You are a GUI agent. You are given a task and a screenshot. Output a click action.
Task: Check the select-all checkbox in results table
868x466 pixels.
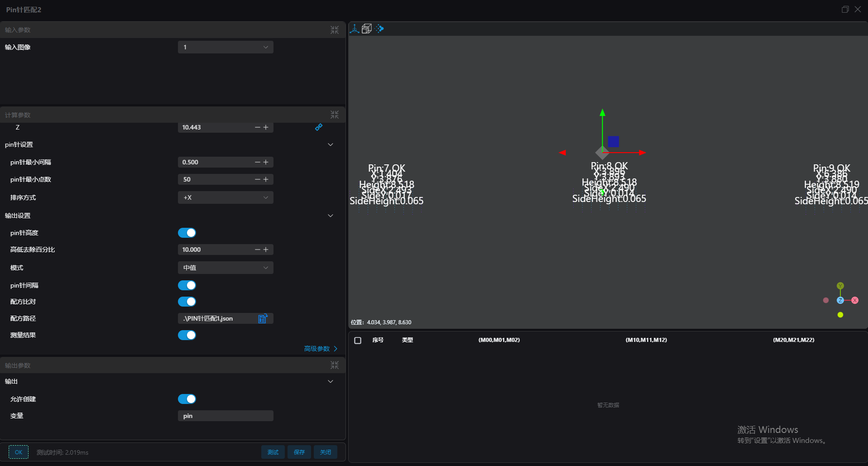358,340
